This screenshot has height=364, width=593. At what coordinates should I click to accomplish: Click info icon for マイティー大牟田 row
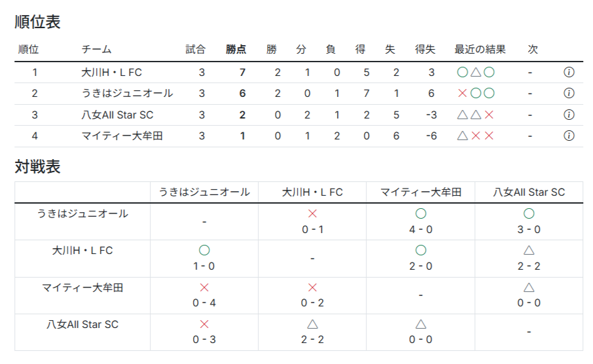tap(569, 136)
